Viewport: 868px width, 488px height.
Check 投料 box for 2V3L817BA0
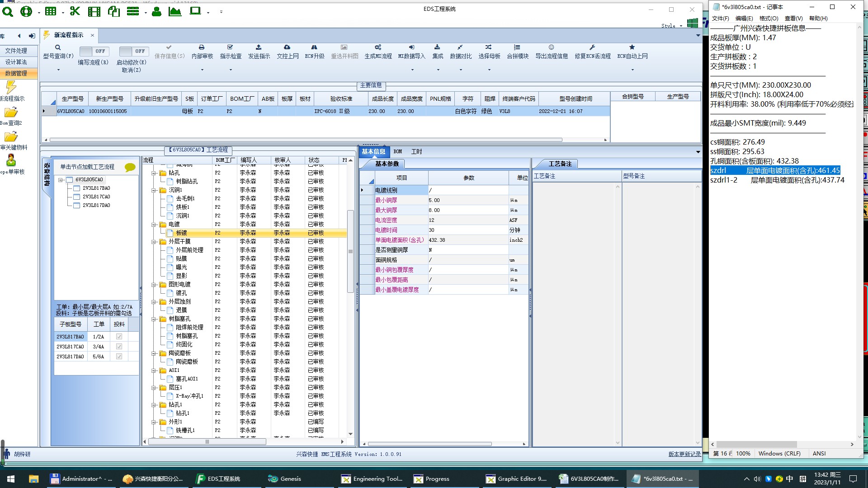[119, 337]
